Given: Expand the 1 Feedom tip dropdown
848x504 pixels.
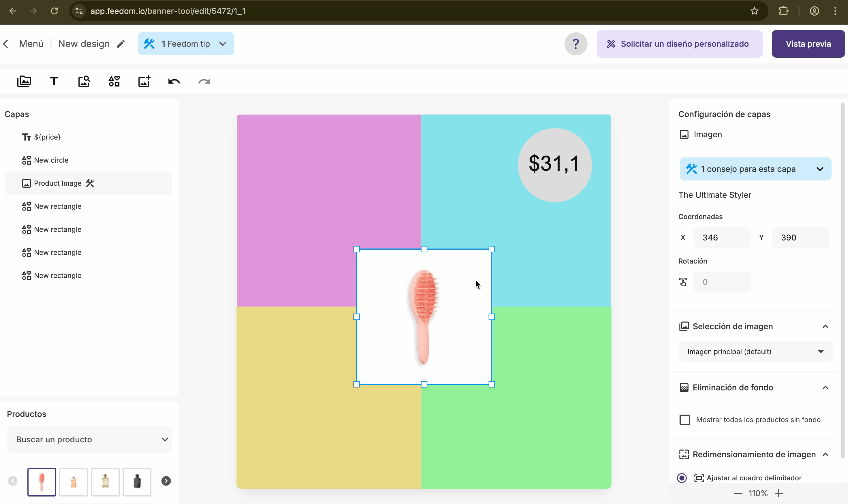Looking at the screenshot, I should click(185, 44).
